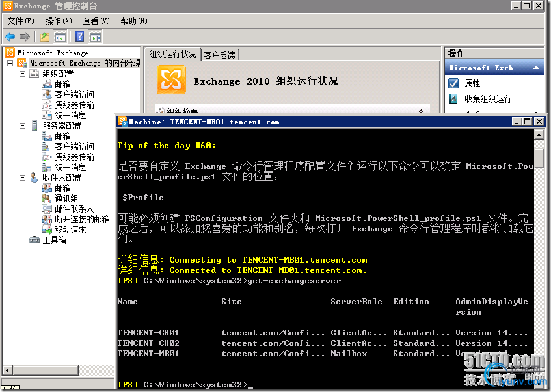Open 服务器配置 node

(62, 125)
